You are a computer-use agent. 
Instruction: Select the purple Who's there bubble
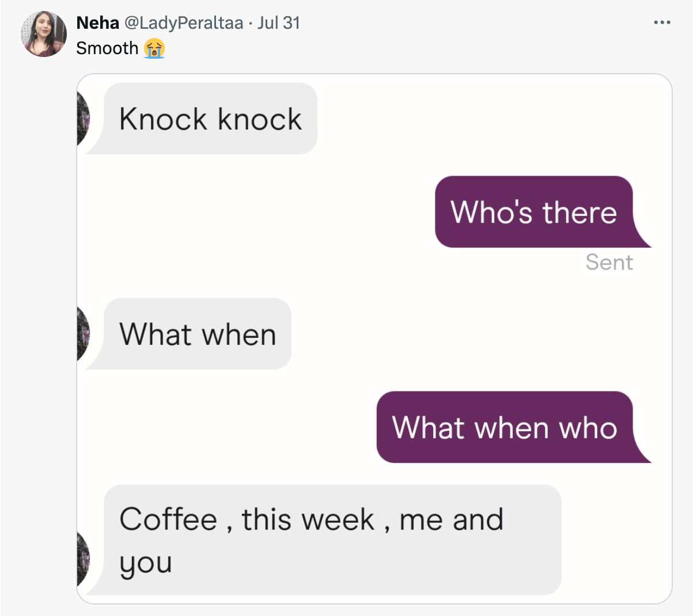coord(533,212)
